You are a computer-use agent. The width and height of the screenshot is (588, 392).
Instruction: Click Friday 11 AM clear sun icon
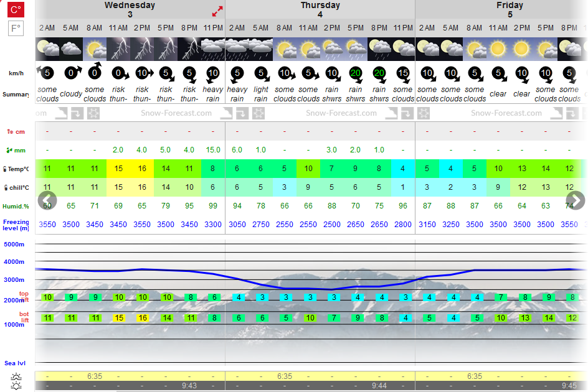[x=498, y=49]
